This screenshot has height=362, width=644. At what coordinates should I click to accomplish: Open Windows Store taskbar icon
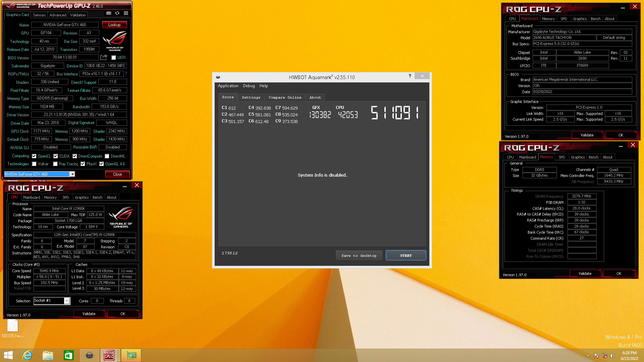pos(69,355)
